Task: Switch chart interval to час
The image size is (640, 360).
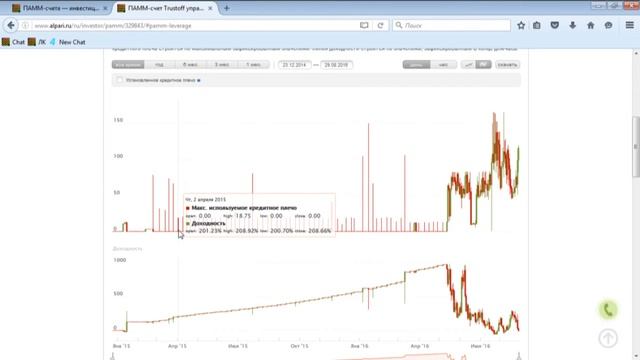Action: coord(443,64)
